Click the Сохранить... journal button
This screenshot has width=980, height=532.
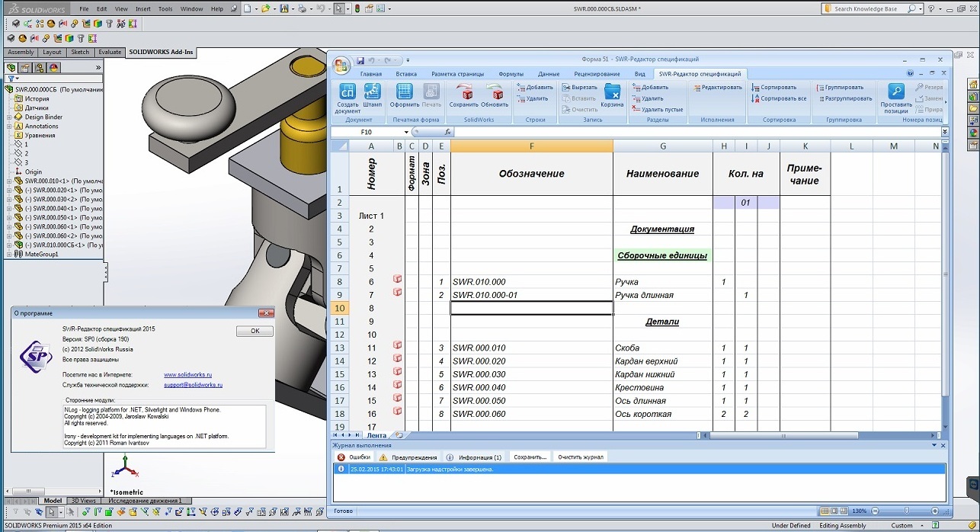click(530, 457)
